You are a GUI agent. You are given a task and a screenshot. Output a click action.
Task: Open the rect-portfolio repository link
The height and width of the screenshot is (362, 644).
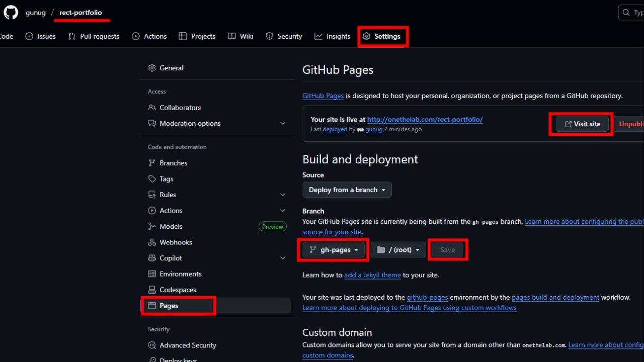click(x=80, y=13)
